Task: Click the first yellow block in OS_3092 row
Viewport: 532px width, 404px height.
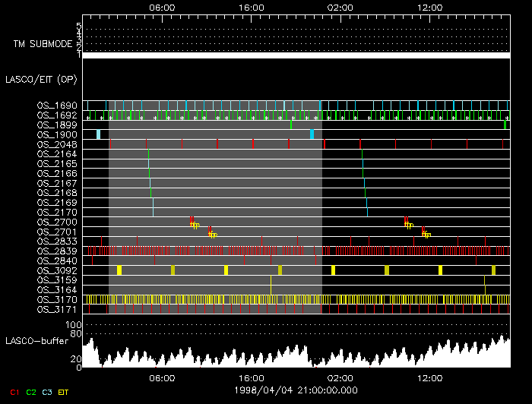Action: coord(119,270)
